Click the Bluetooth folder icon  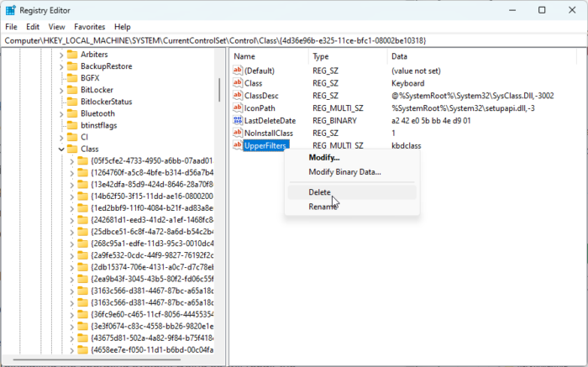click(72, 113)
